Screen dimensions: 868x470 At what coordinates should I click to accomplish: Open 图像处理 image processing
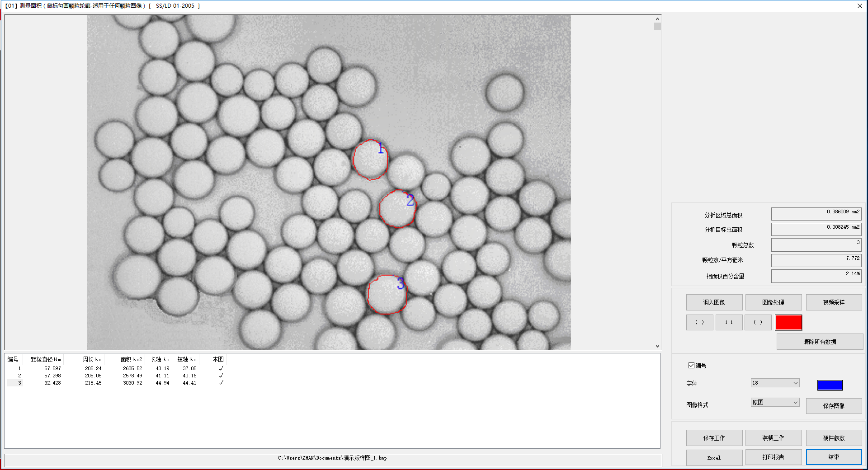(x=773, y=302)
